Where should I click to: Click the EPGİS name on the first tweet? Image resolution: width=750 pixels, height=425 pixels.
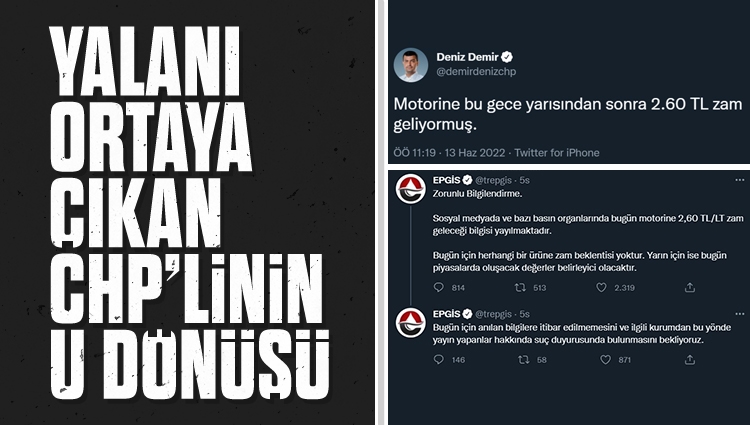point(446,180)
